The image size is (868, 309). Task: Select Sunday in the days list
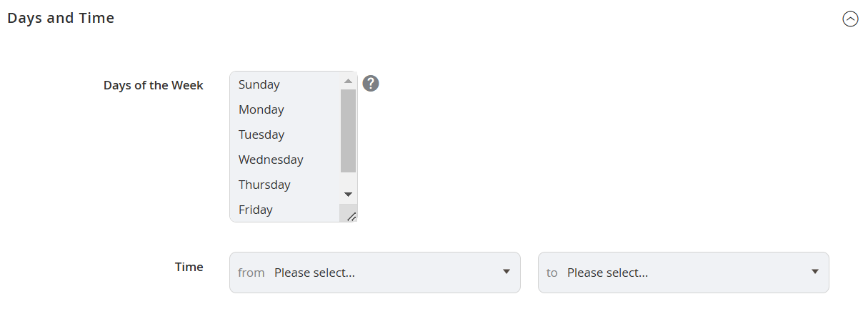pos(285,84)
